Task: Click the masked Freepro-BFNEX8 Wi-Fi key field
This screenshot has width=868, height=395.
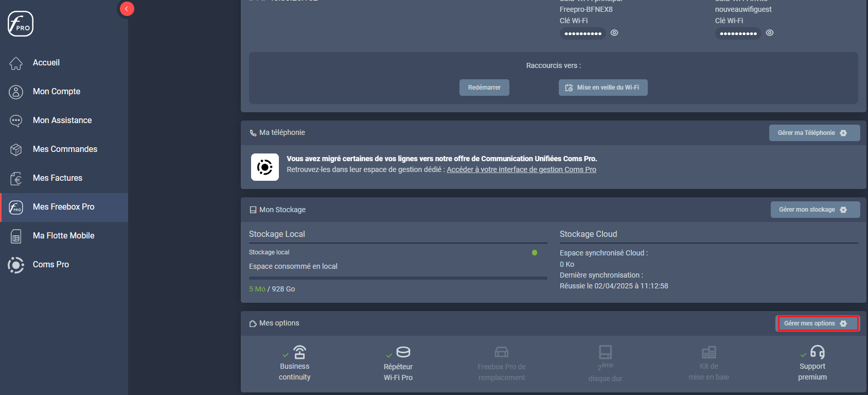Action: point(583,33)
